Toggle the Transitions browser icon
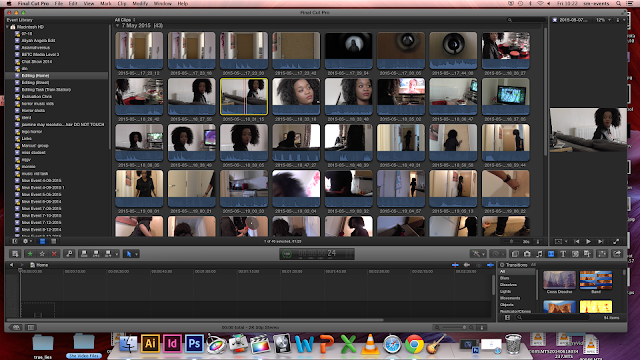This screenshot has height=360, width=640. click(x=551, y=254)
